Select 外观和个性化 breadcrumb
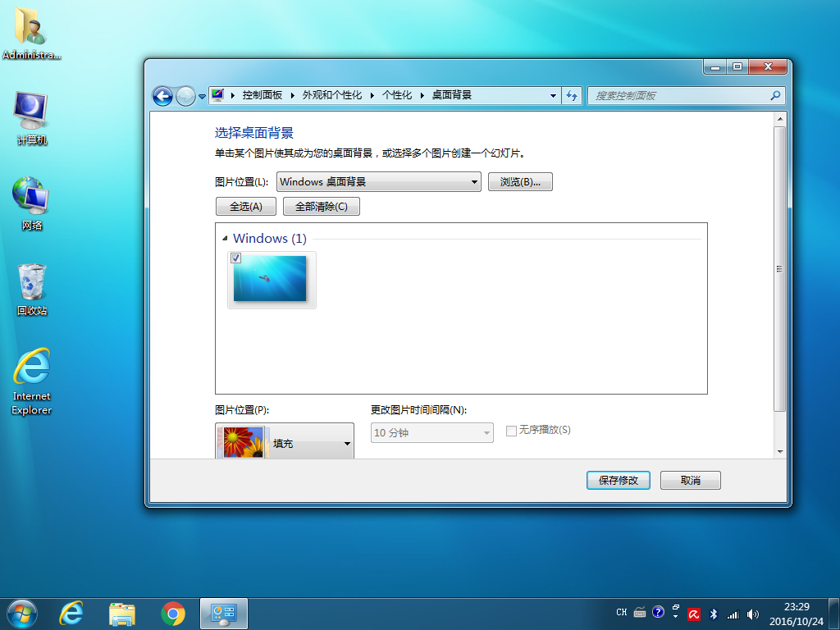The height and width of the screenshot is (630, 840). [x=332, y=95]
